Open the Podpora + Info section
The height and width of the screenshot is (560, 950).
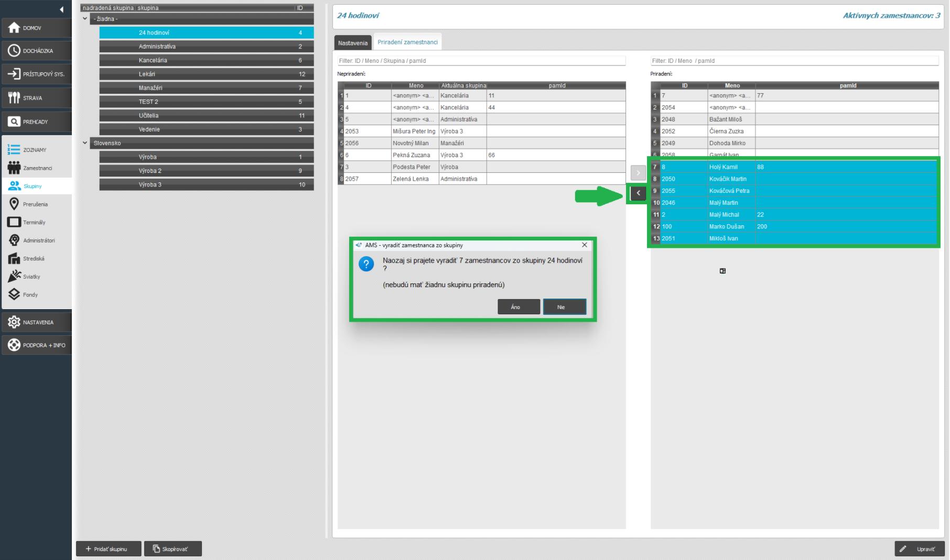(36, 345)
